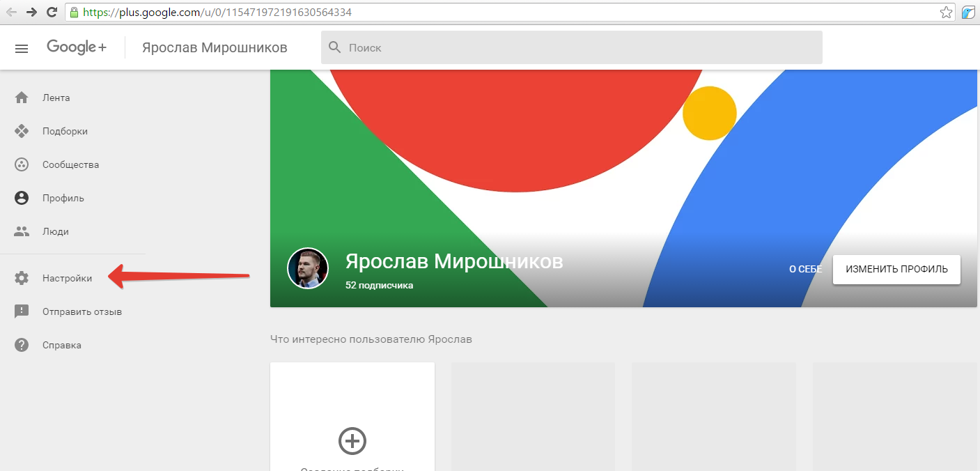The width and height of the screenshot is (980, 471).
Task: Click the 52 подписчика followers link
Action: pyautogui.click(x=379, y=286)
